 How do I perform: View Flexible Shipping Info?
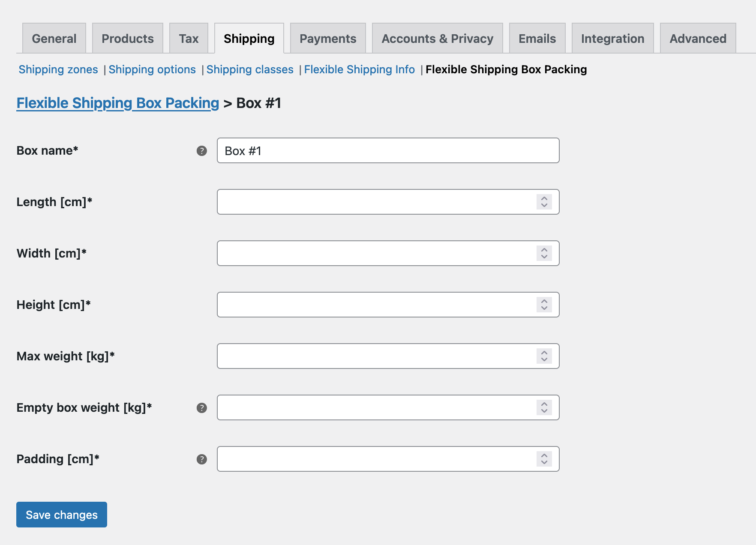coord(359,69)
